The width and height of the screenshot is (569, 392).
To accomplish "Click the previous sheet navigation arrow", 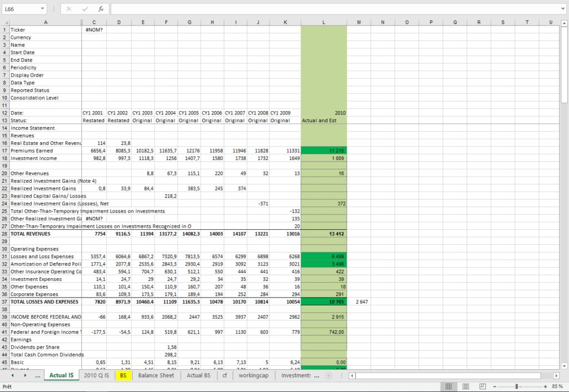I will 12,375.
